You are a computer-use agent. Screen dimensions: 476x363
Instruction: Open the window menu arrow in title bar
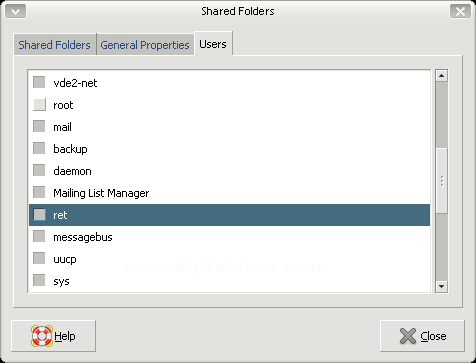(15, 11)
